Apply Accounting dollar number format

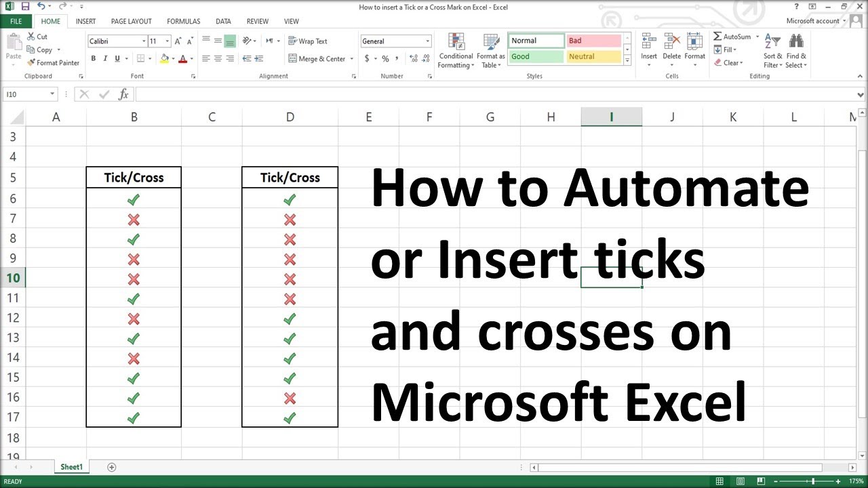point(367,59)
